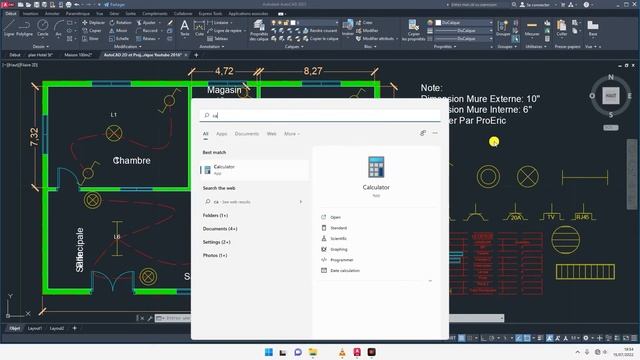Click the Miroir tool
This screenshot has width=640, height=360.
[x=118, y=31]
